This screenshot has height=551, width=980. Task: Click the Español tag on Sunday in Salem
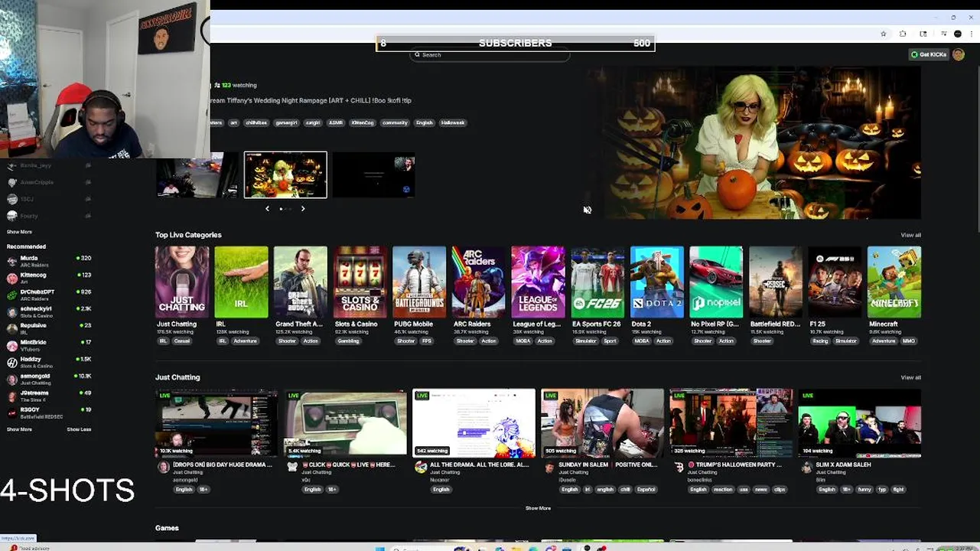coord(646,490)
